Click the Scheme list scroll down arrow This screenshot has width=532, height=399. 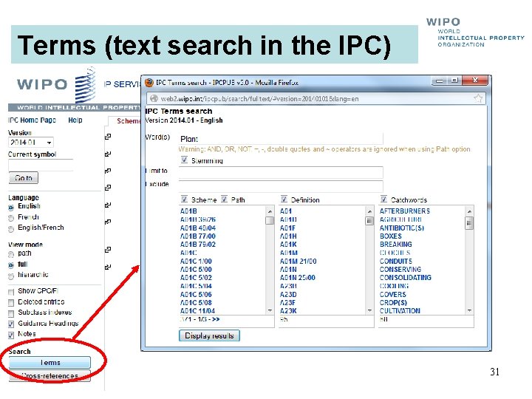tap(270, 310)
